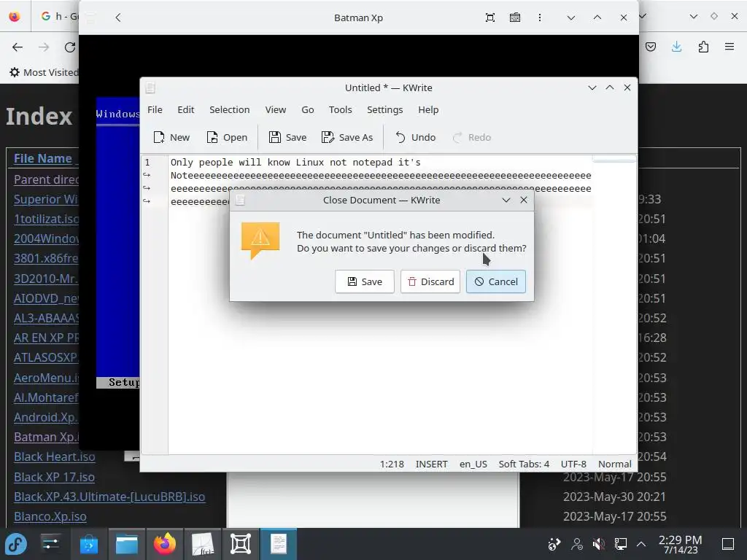747x560 pixels.
Task: Open the Fedora application launcher
Action: coord(16,544)
